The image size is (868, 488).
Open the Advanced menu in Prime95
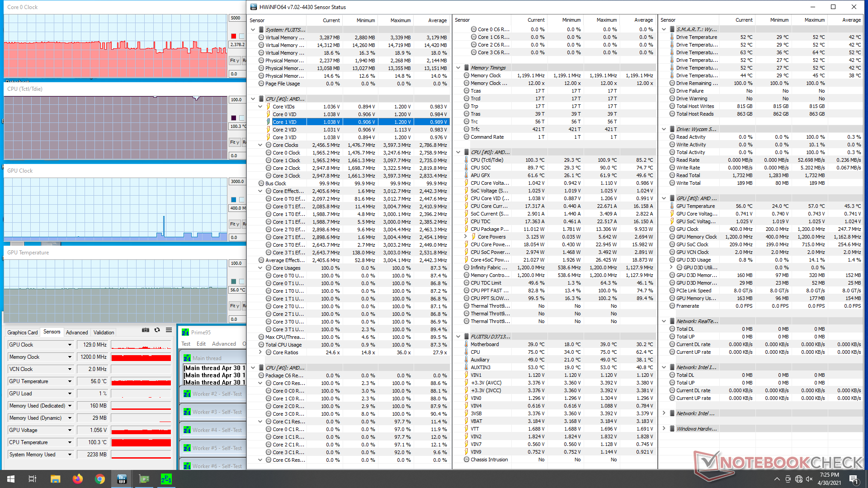[x=224, y=344]
